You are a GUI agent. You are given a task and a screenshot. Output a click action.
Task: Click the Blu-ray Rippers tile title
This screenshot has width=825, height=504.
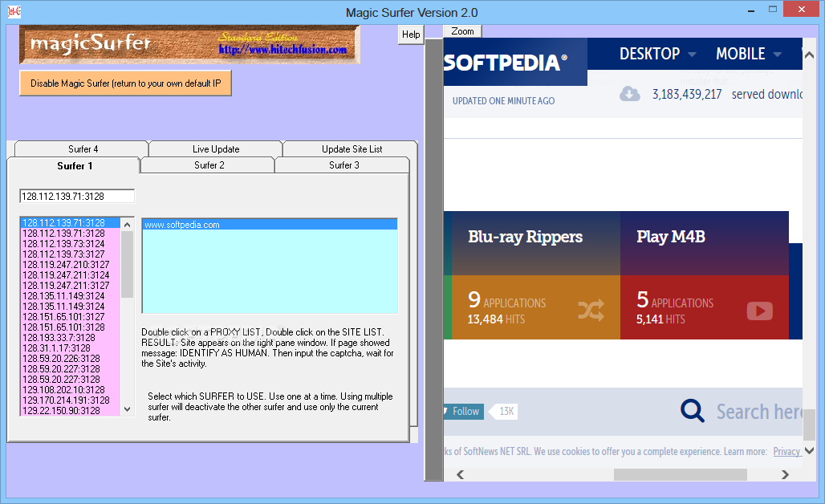pos(525,237)
